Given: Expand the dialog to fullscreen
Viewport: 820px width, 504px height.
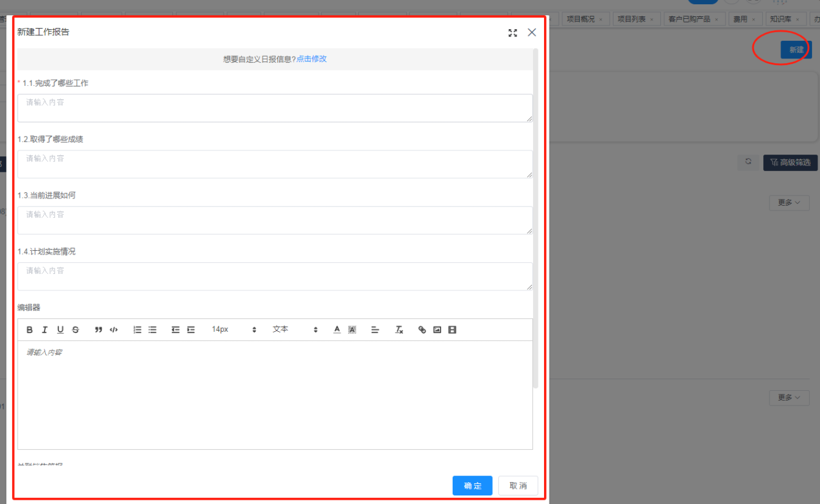Looking at the screenshot, I should coord(512,33).
